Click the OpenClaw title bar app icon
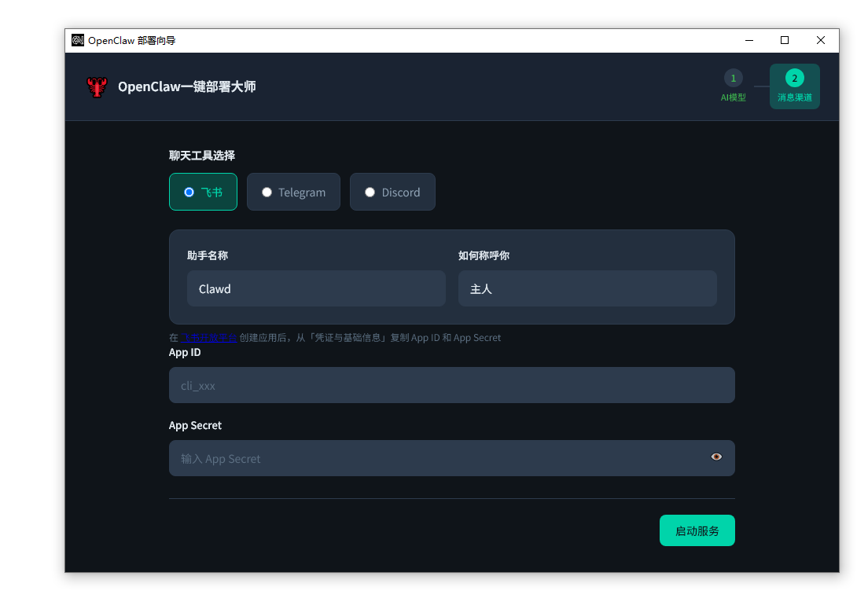This screenshot has height=609, width=868. (x=78, y=40)
